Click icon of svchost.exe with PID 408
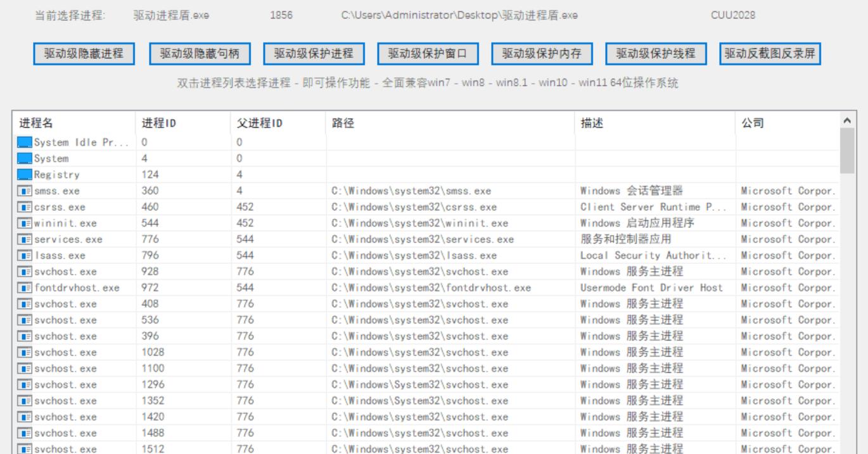 coord(25,304)
